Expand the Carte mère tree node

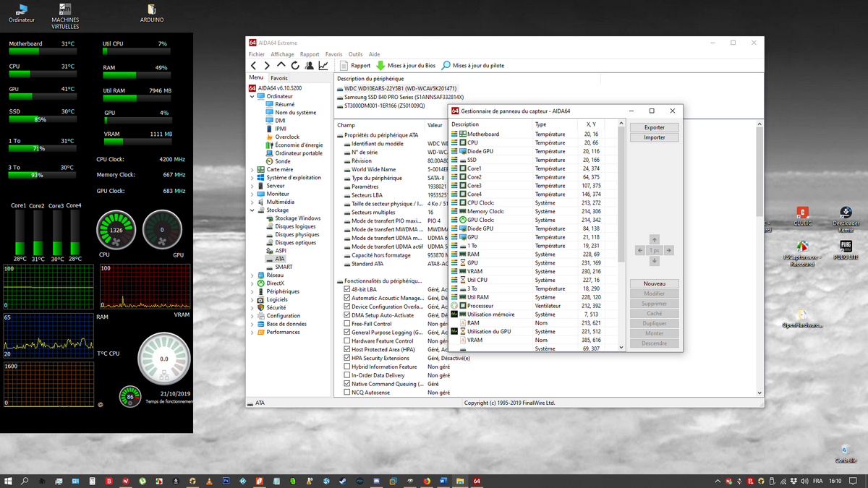pos(252,169)
